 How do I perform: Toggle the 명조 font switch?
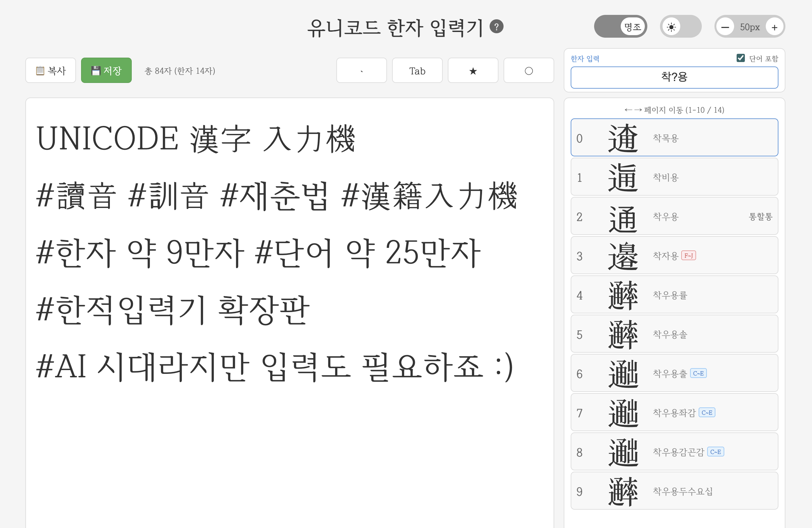pos(620,26)
